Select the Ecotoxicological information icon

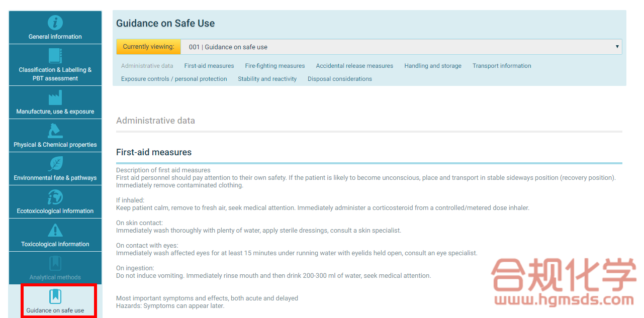55,197
